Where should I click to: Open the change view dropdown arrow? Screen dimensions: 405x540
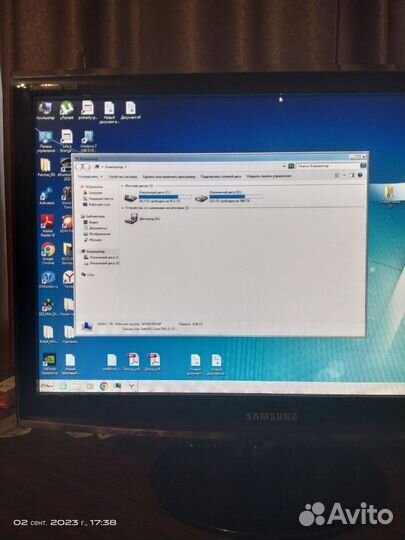click(x=344, y=176)
